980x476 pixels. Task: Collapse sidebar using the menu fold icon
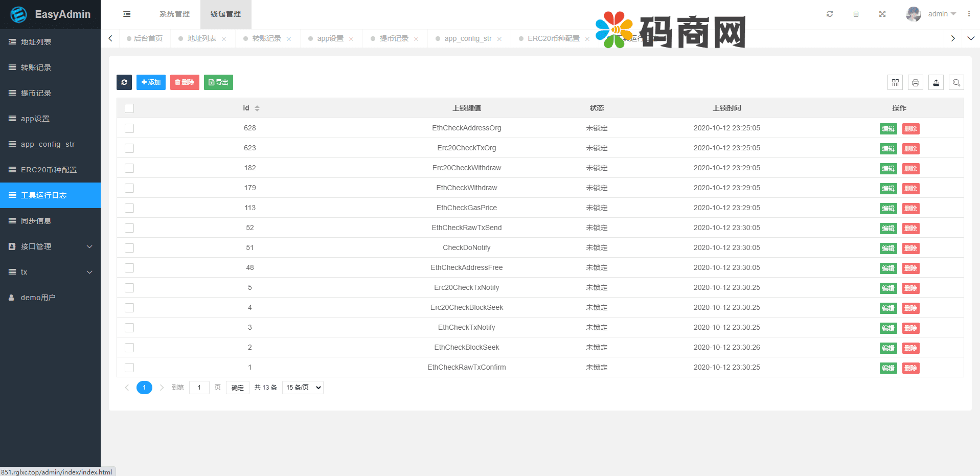pyautogui.click(x=127, y=14)
